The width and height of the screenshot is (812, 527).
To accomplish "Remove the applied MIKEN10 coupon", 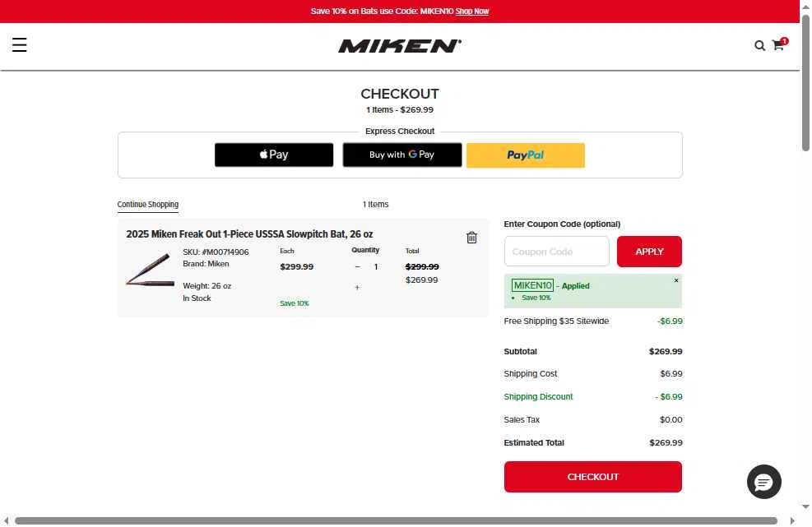I will tap(675, 280).
